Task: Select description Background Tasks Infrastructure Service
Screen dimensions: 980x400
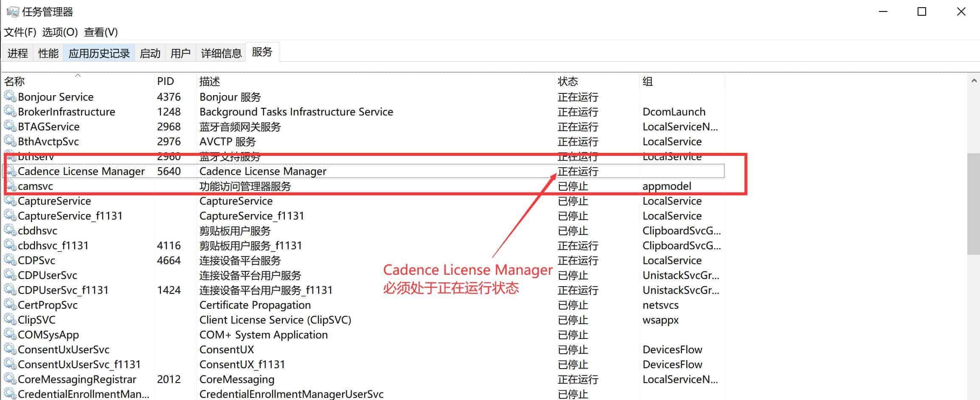Action: [296, 112]
